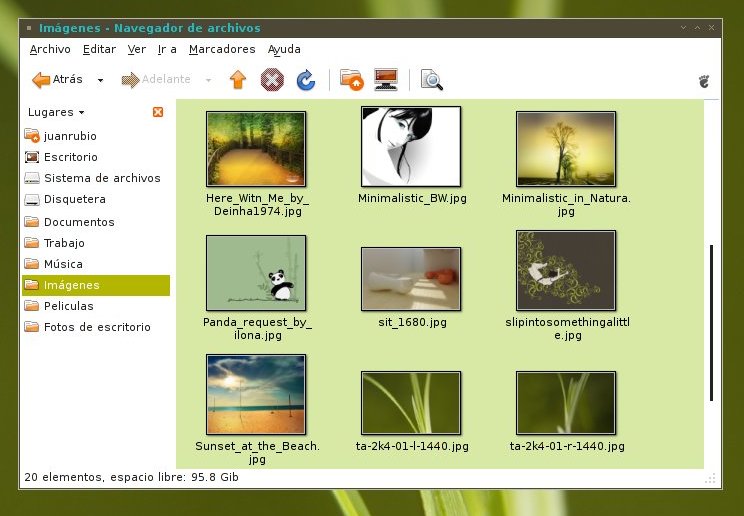Reload the folder with the blue refresh icon

click(x=306, y=80)
